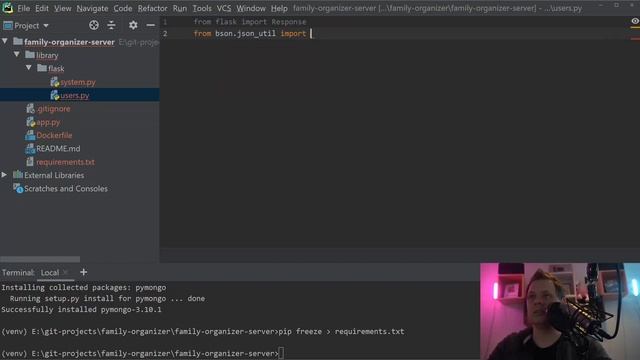
Task: Open the VCS menu
Action: pos(224,8)
